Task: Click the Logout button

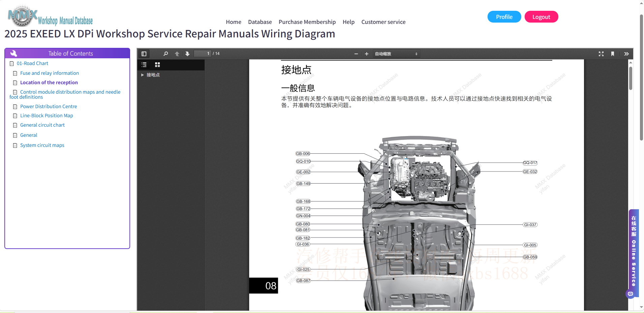Action: pos(541,17)
